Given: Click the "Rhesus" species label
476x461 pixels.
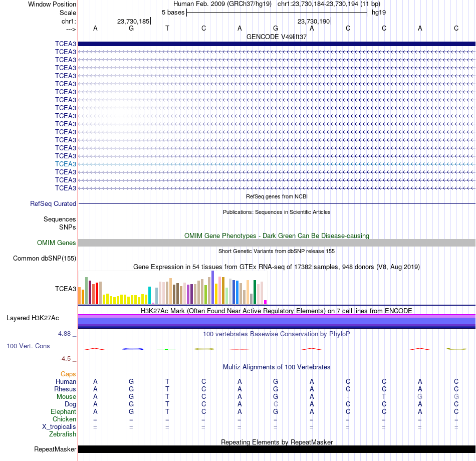Looking at the screenshot, I should click(x=65, y=389).
